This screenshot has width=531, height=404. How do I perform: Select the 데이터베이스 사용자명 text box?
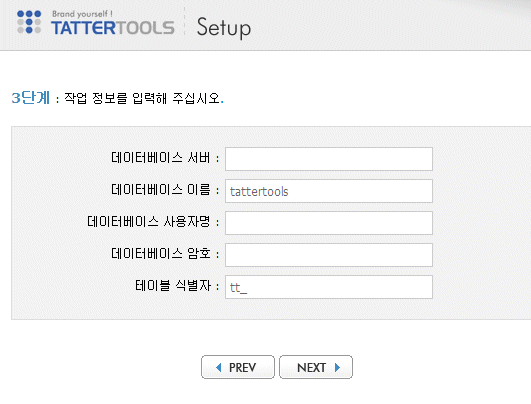[x=329, y=223]
